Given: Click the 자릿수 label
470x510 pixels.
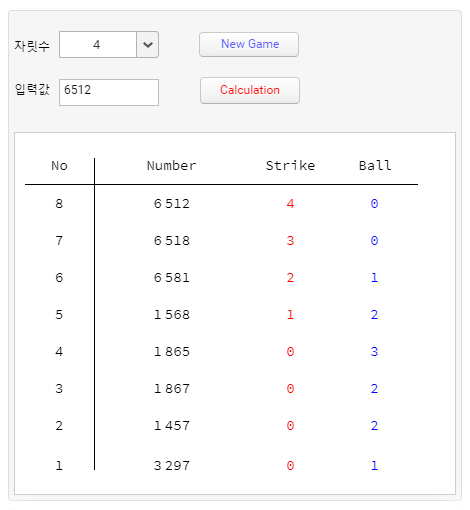Looking at the screenshot, I should 32,45.
